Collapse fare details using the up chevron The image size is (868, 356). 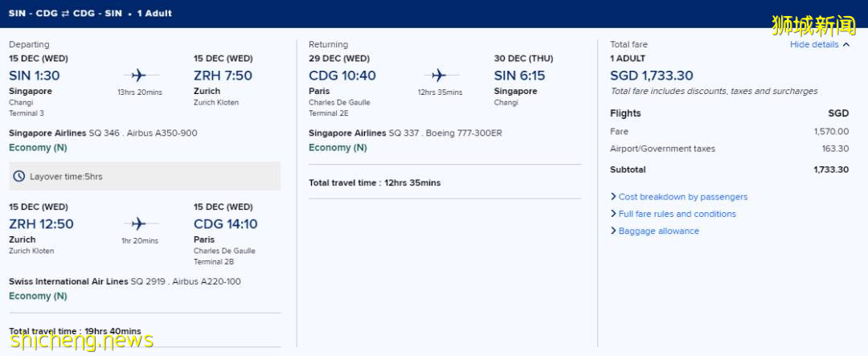(845, 45)
